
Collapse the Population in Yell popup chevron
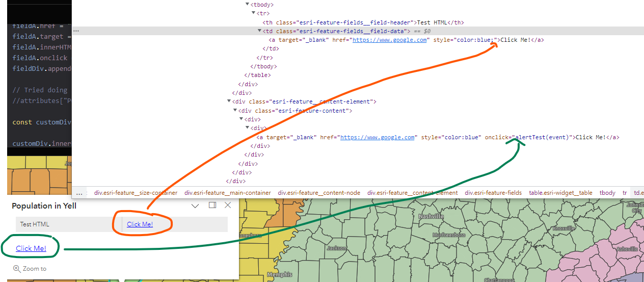(x=195, y=206)
